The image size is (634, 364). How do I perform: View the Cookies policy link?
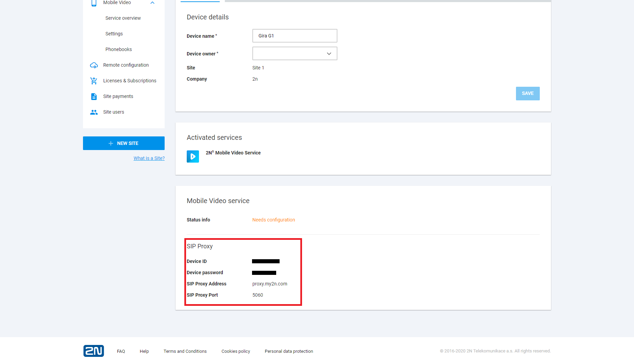[x=236, y=351]
